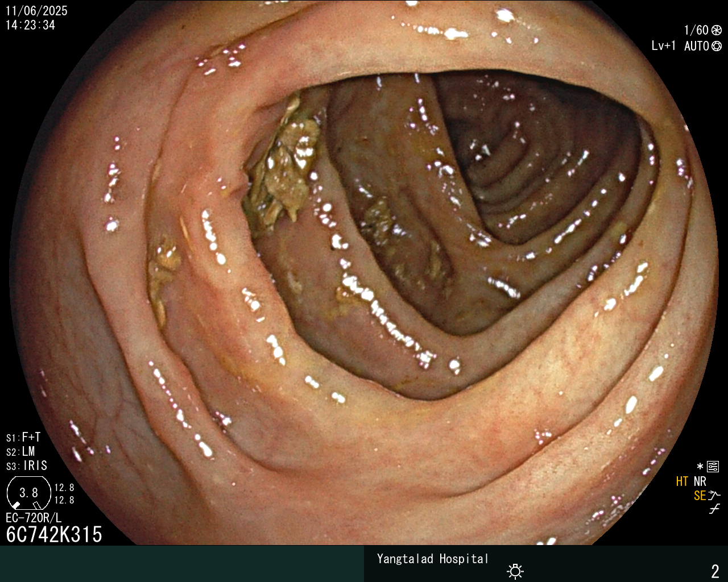
Task: Click the S1:F+T switch assignment
Action: pyautogui.click(x=23, y=438)
